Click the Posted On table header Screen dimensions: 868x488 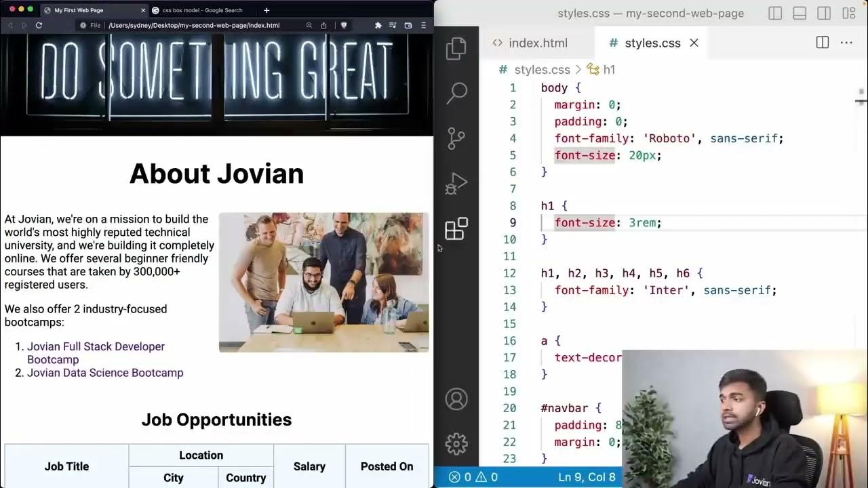(387, 466)
